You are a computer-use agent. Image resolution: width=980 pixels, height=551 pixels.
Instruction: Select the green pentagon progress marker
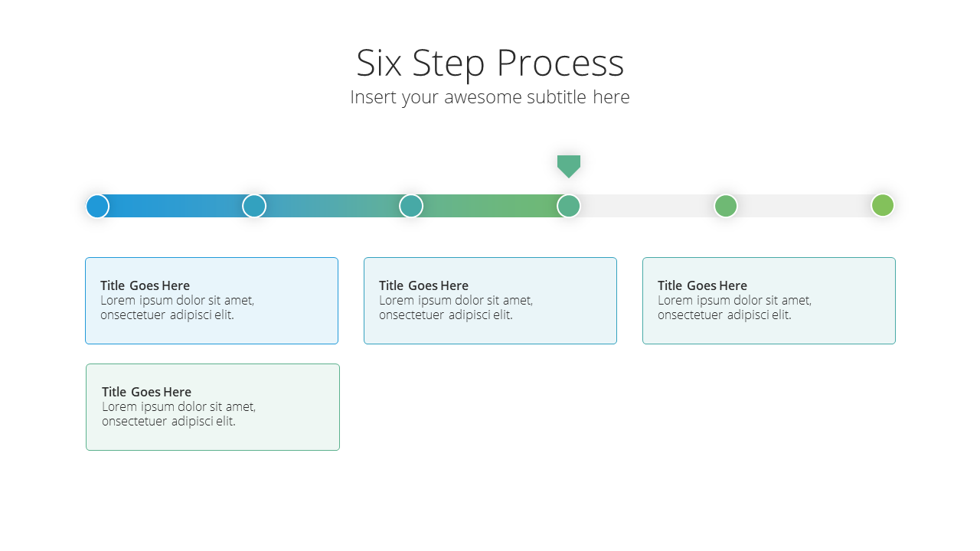point(569,166)
